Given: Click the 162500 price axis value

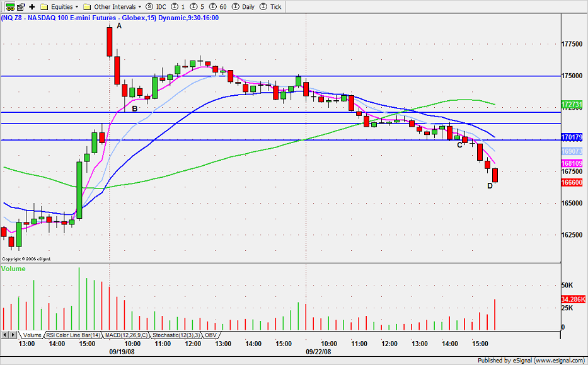Looking at the screenshot, I should 572,235.
